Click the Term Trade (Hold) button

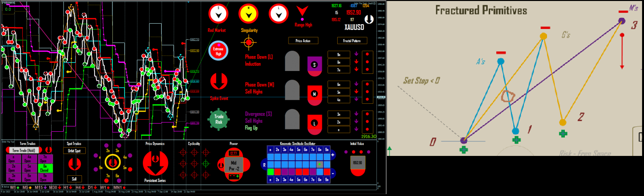[x=24, y=150]
